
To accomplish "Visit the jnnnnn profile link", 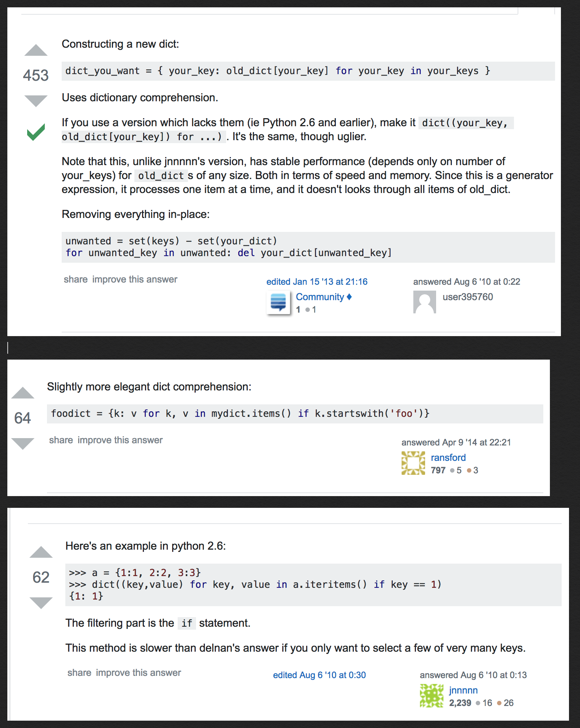I will (x=463, y=690).
